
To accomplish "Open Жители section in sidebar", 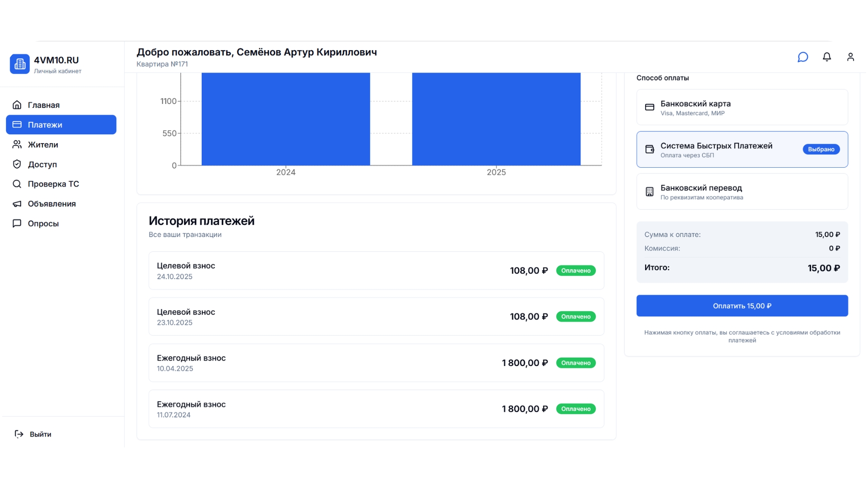I will click(x=43, y=145).
